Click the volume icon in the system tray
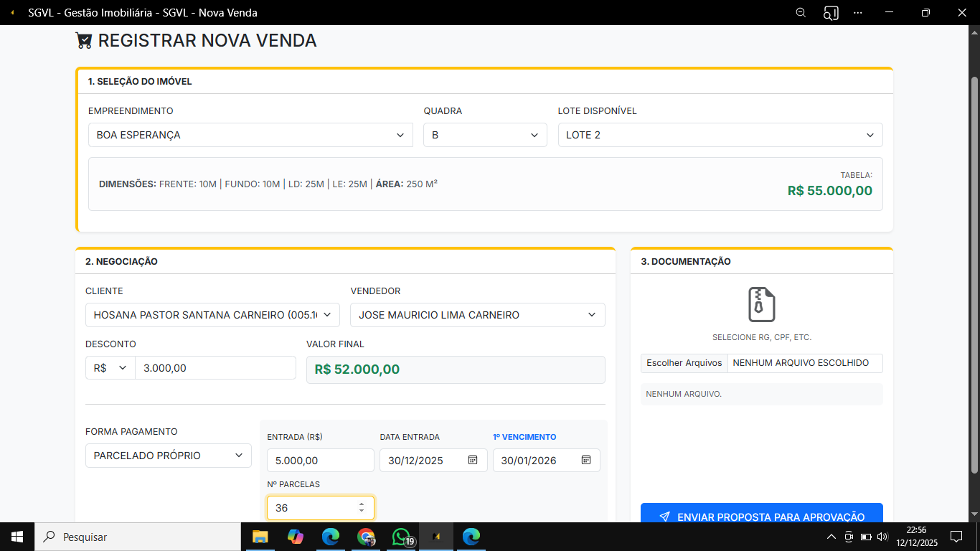980x551 pixels. [883, 537]
